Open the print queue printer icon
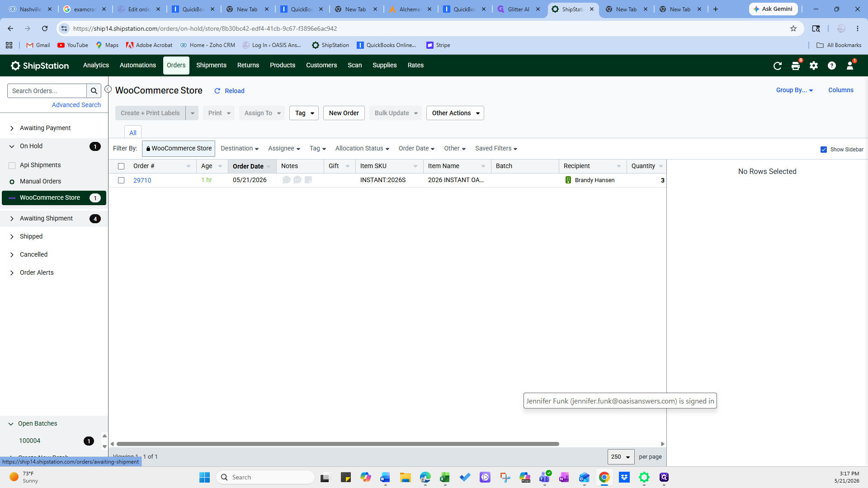Viewport: 868px width, 488px height. pos(796,66)
